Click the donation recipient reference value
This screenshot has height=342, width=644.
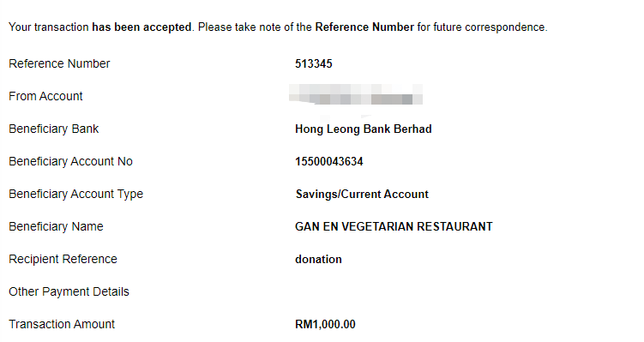point(318,259)
